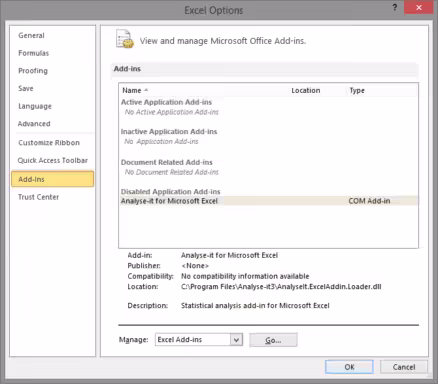
Task: Open Advanced options
Action: coord(34,124)
